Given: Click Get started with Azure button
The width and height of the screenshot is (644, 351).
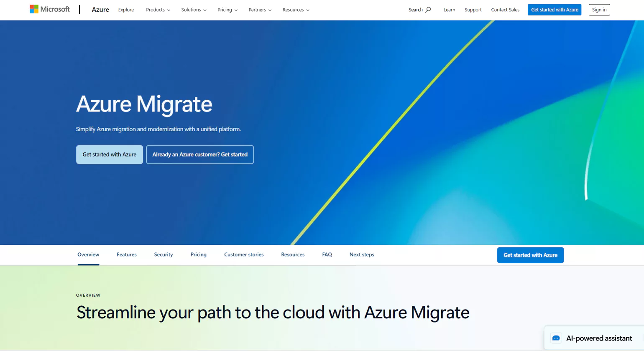Looking at the screenshot, I should point(109,154).
